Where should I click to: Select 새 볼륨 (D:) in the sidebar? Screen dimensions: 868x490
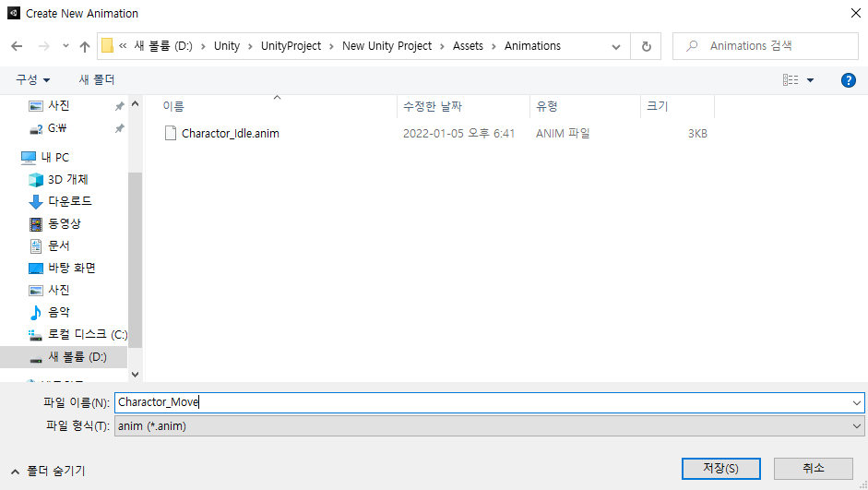coord(77,357)
